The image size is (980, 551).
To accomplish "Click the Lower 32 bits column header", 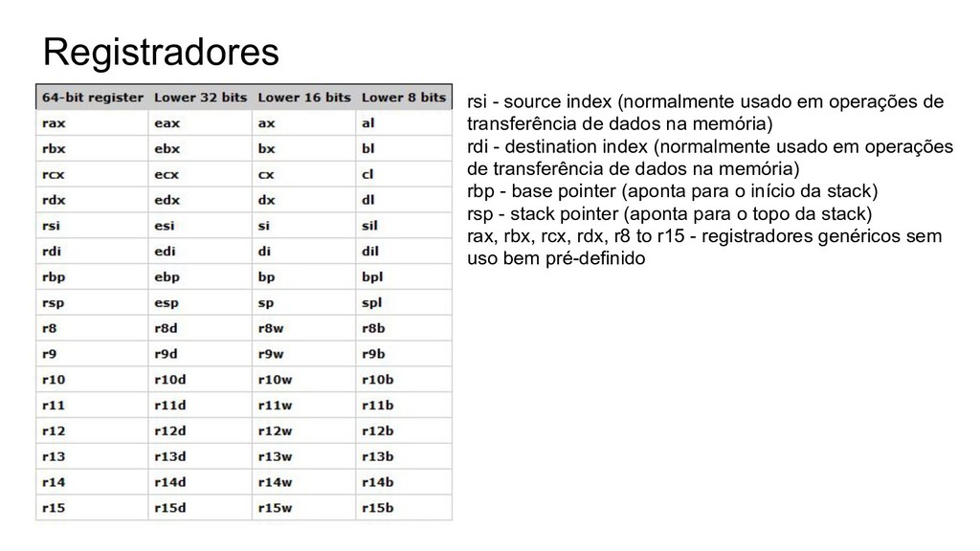I will (x=201, y=98).
